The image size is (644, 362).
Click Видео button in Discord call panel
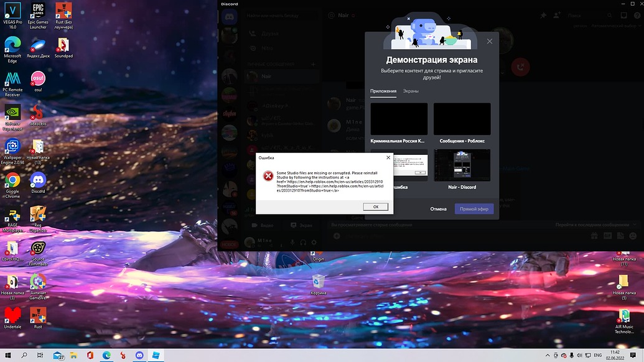point(262,225)
